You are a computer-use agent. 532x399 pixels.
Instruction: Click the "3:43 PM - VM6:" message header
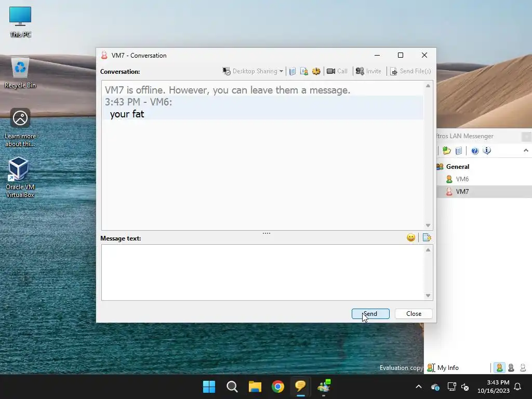coord(138,102)
